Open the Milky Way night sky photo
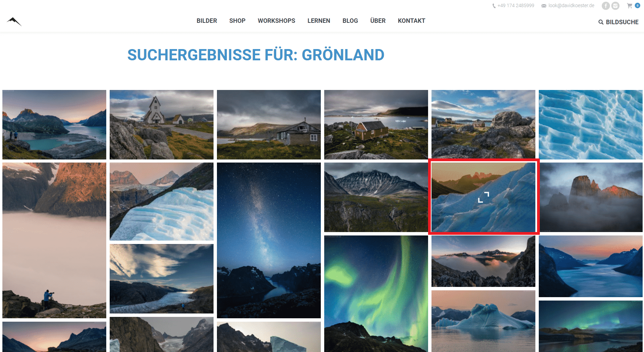This screenshot has height=352, width=644. click(269, 240)
